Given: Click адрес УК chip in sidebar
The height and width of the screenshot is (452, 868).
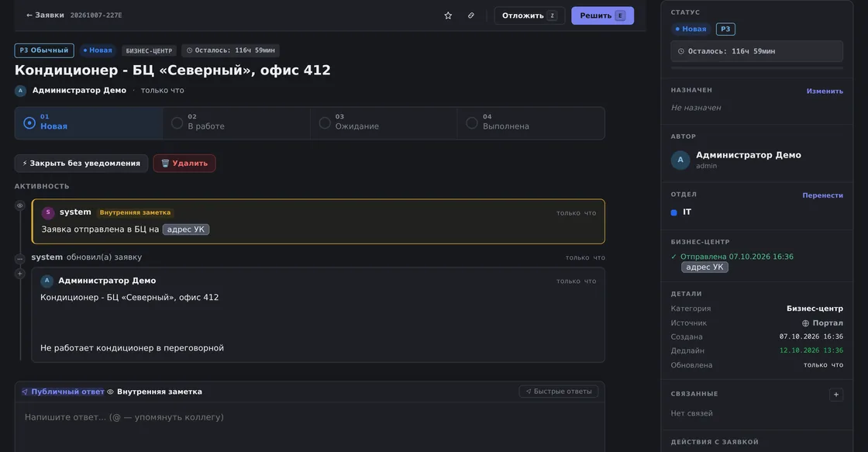Looking at the screenshot, I should click(704, 267).
